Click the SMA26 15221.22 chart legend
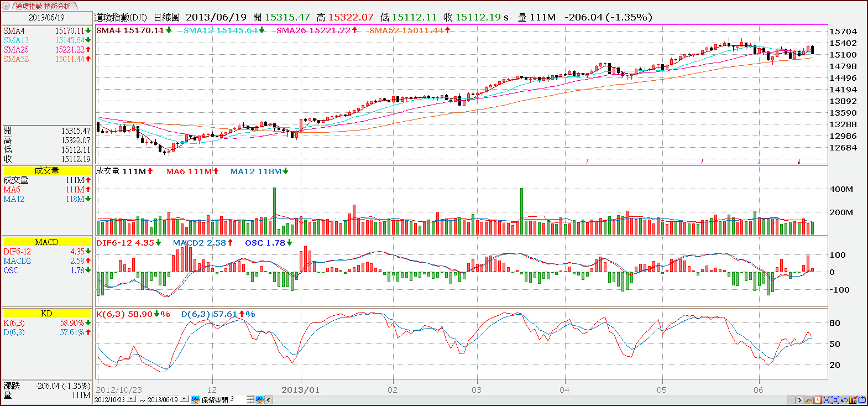This screenshot has height=406, width=868. [x=317, y=30]
